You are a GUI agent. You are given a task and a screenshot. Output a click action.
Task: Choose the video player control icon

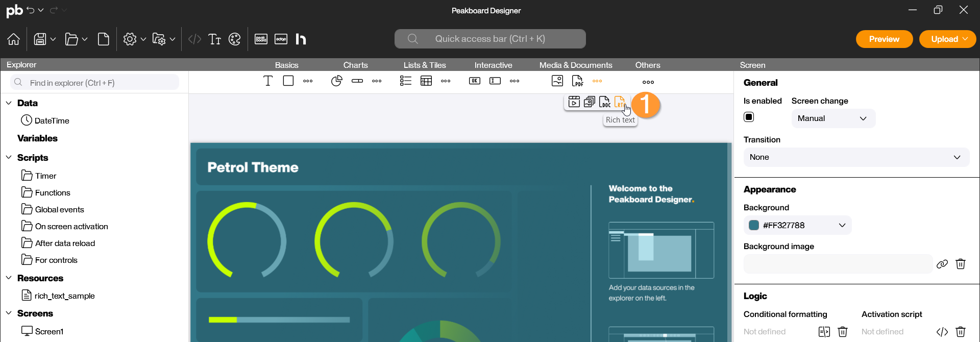click(x=574, y=102)
